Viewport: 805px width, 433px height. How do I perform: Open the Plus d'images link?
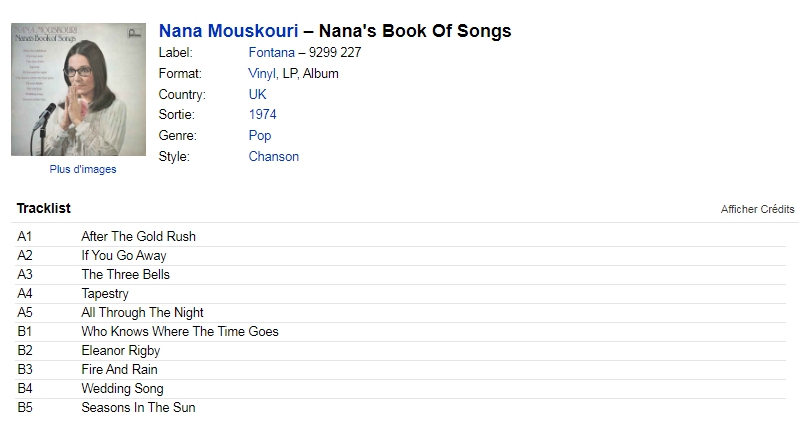pos(83,169)
